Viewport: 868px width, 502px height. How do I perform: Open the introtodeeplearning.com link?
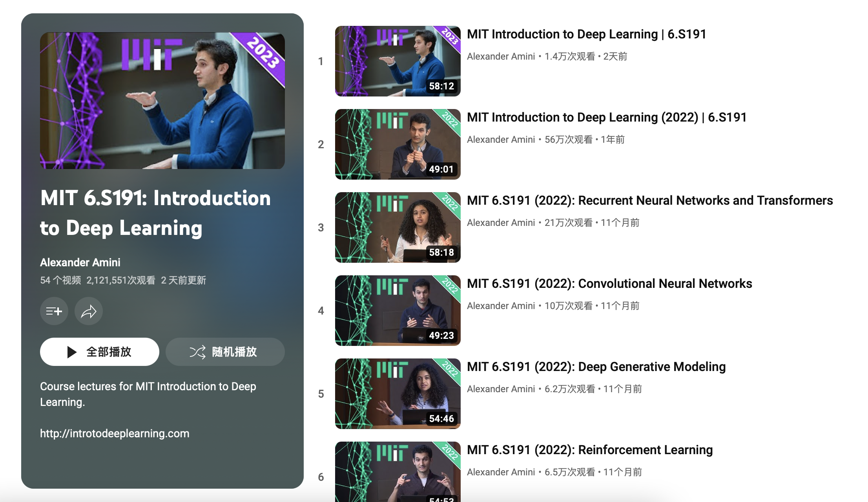click(115, 433)
